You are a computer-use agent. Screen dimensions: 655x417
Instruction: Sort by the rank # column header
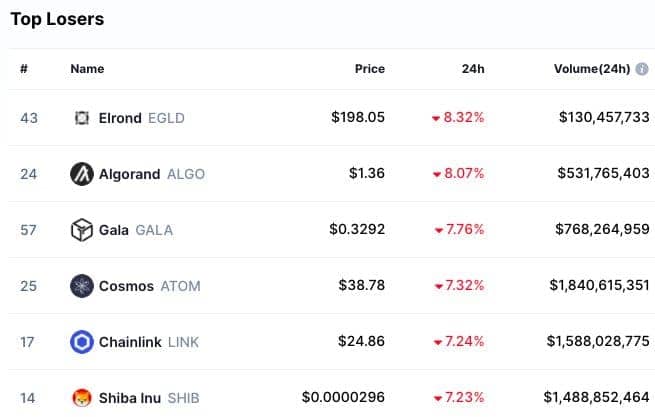pyautogui.click(x=24, y=69)
